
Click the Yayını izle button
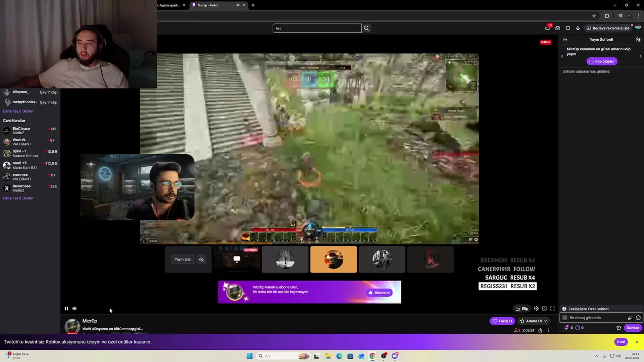pyautogui.click(x=183, y=259)
